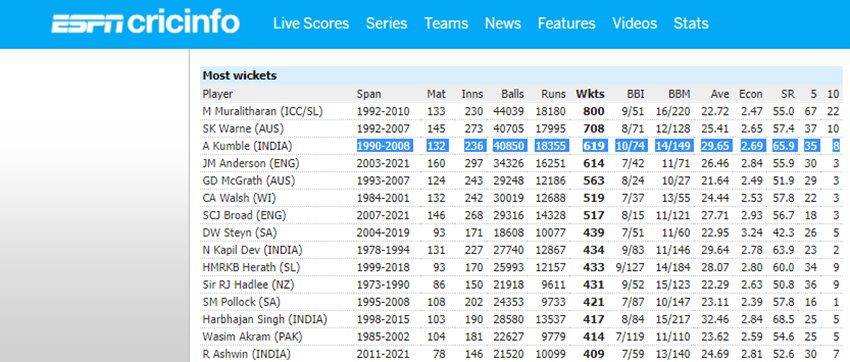
Task: Open Harbhajan Singh (INDIA) player link
Action: pos(265,320)
